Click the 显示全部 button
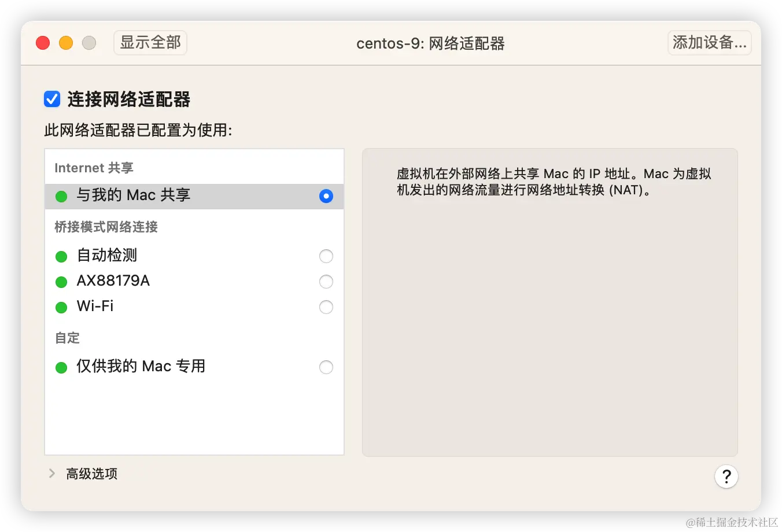This screenshot has width=782, height=532. coord(150,42)
